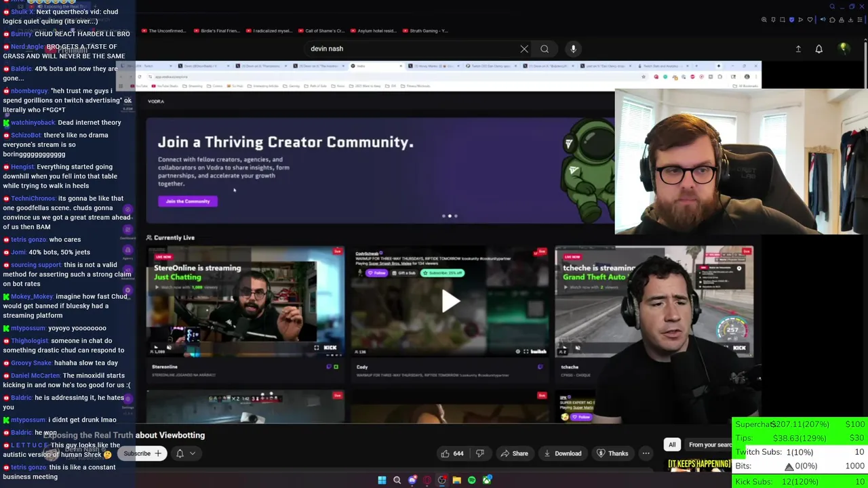The width and height of the screenshot is (868, 488).
Task: Fullscreen the Cody stream preview
Action: click(526, 351)
